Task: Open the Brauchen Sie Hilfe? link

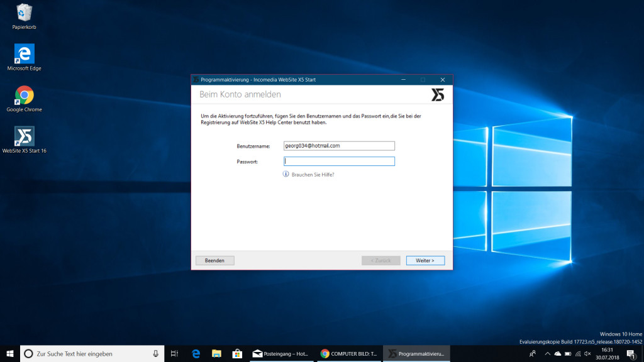Action: (x=313, y=175)
